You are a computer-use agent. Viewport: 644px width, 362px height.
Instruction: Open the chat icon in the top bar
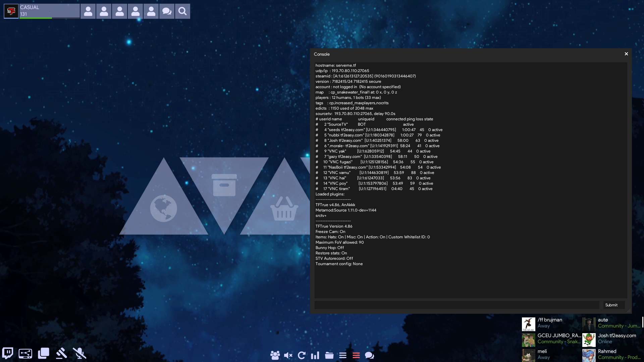point(167,11)
